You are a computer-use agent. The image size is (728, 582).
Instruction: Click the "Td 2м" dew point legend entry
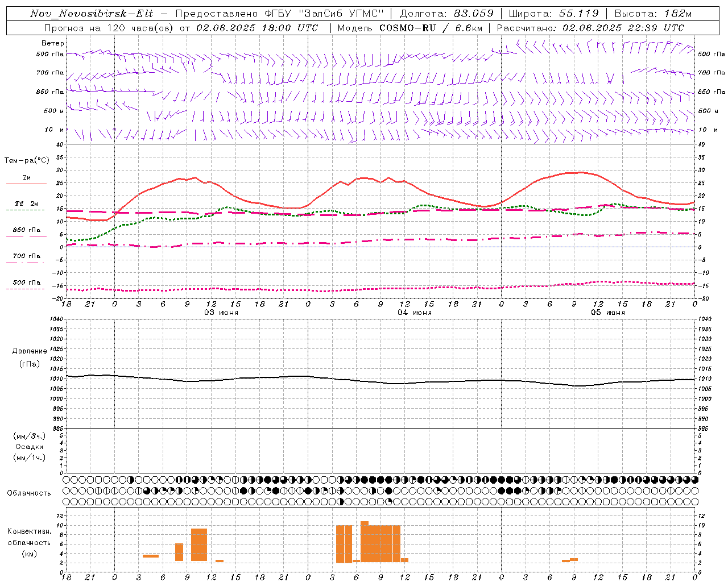click(26, 203)
